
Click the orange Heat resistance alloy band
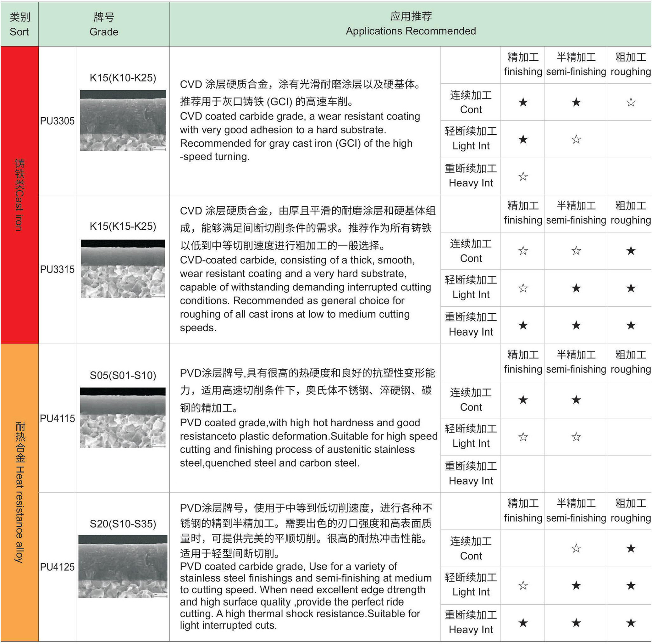[19, 492]
